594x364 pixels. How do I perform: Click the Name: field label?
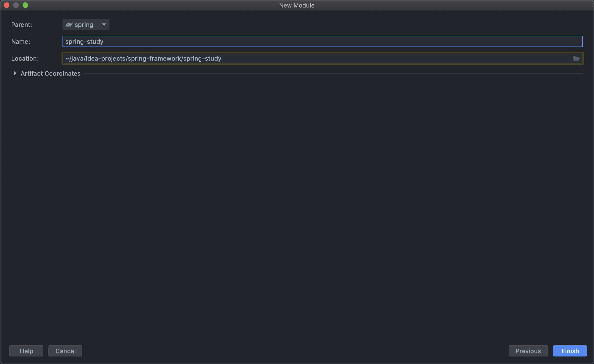pos(21,41)
